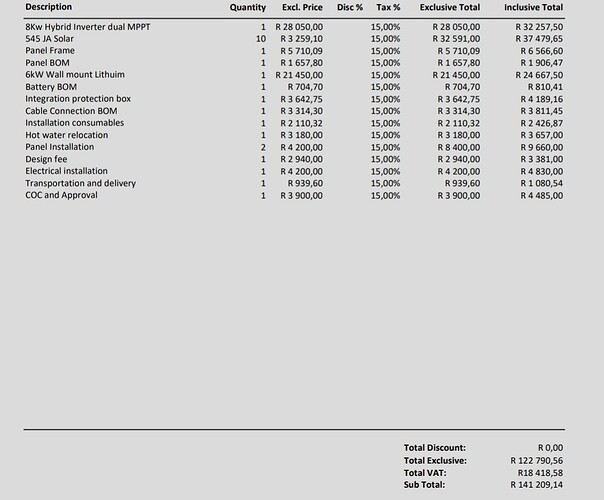This screenshot has width=604, height=500.
Task: Select the 'Design fee' description
Action: click(x=46, y=159)
